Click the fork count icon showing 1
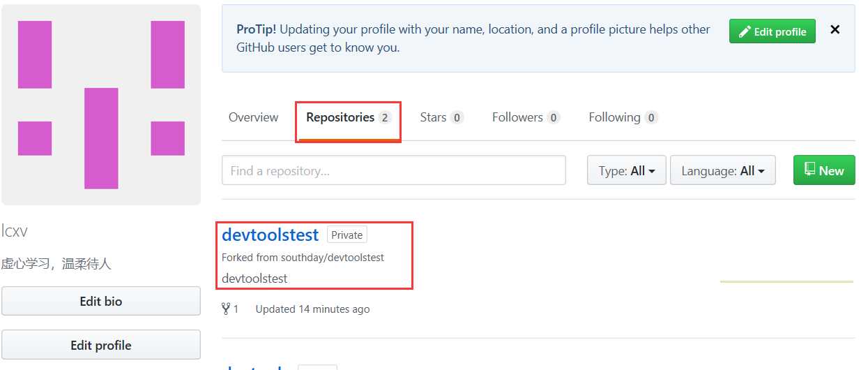Screen dimensions: 868x370 coord(230,309)
